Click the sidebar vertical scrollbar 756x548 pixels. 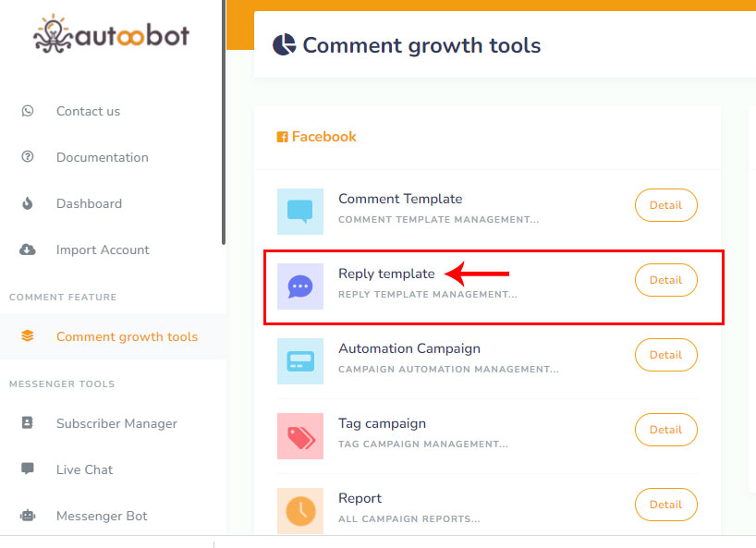click(x=224, y=120)
